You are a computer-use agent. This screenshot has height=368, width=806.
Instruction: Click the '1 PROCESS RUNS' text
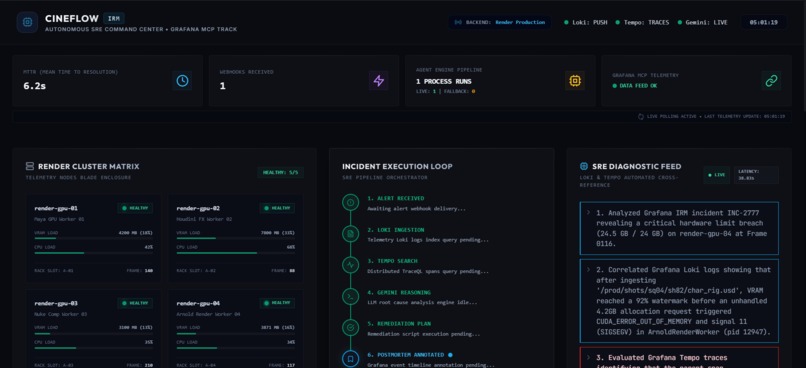pos(444,81)
